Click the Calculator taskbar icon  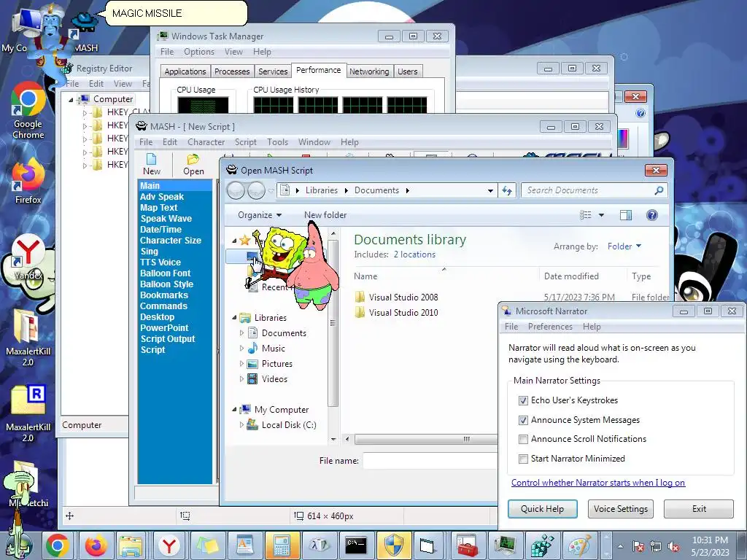click(x=282, y=545)
